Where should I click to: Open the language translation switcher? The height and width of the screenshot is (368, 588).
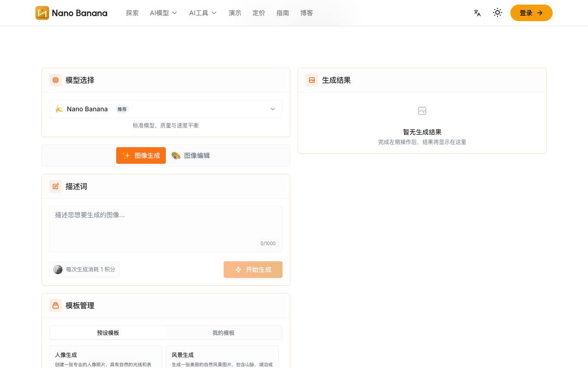coord(477,13)
